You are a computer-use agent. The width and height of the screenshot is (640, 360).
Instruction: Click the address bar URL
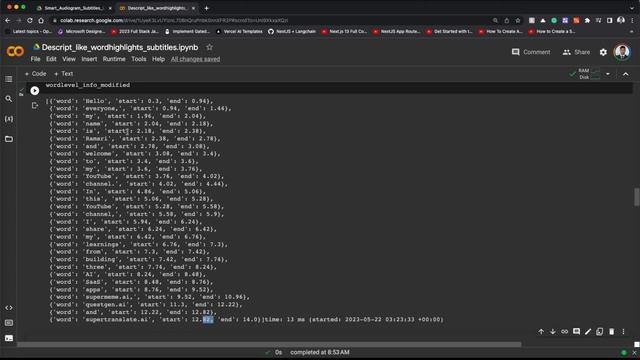pos(174,20)
